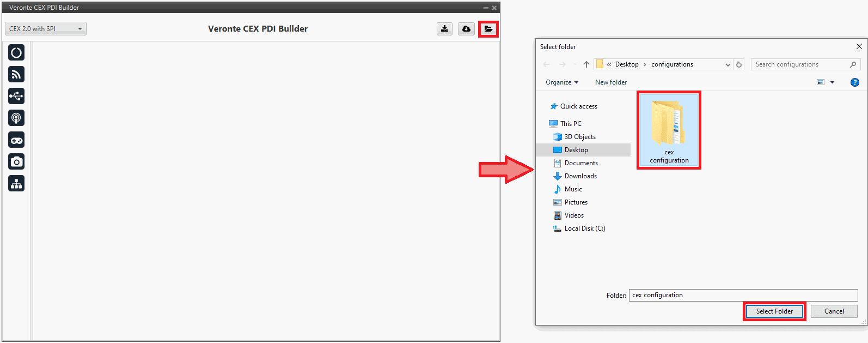Open the RSS-style feed icon in sidebar
The image size is (868, 343).
[x=16, y=74]
